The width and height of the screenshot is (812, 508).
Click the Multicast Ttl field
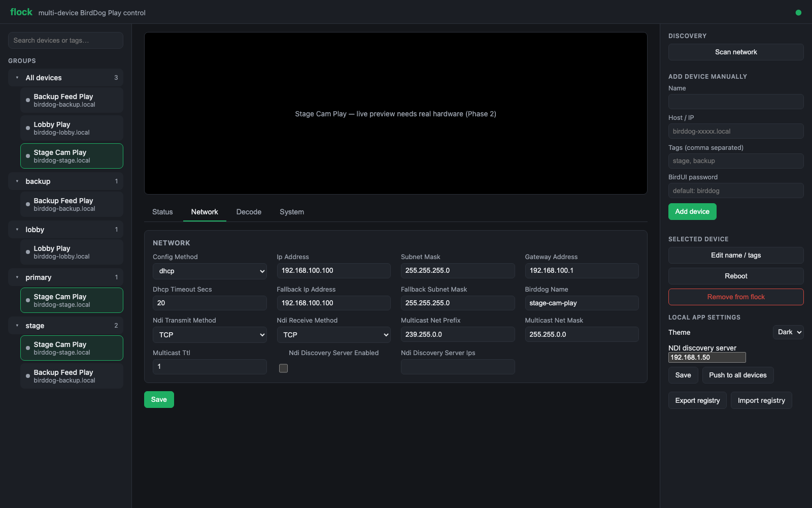[x=210, y=367]
